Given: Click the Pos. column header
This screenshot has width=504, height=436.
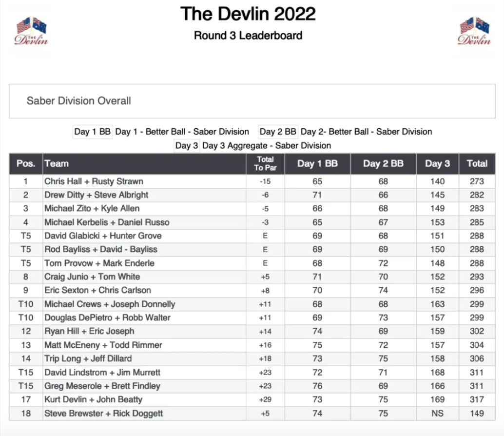Looking at the screenshot, I should (x=26, y=164).
